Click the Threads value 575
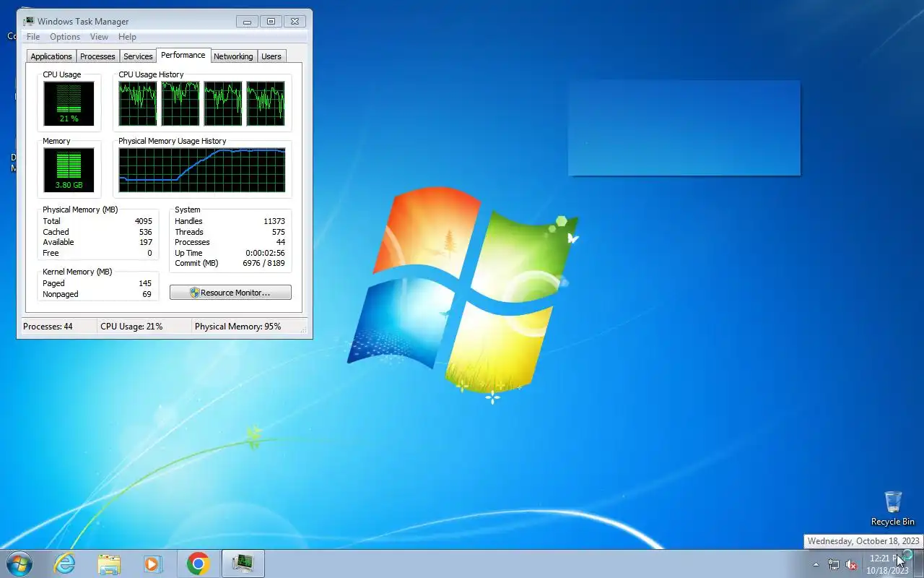Viewport: 924px width, 578px height. tap(278, 232)
